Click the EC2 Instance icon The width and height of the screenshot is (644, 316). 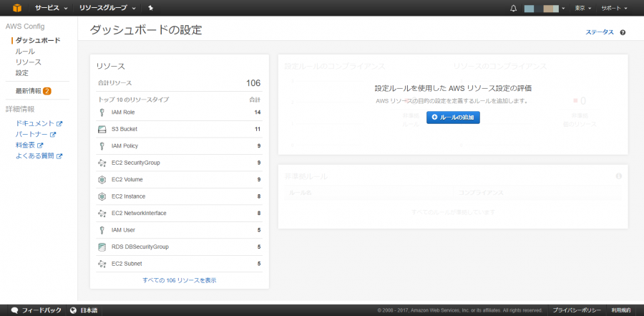click(x=102, y=196)
